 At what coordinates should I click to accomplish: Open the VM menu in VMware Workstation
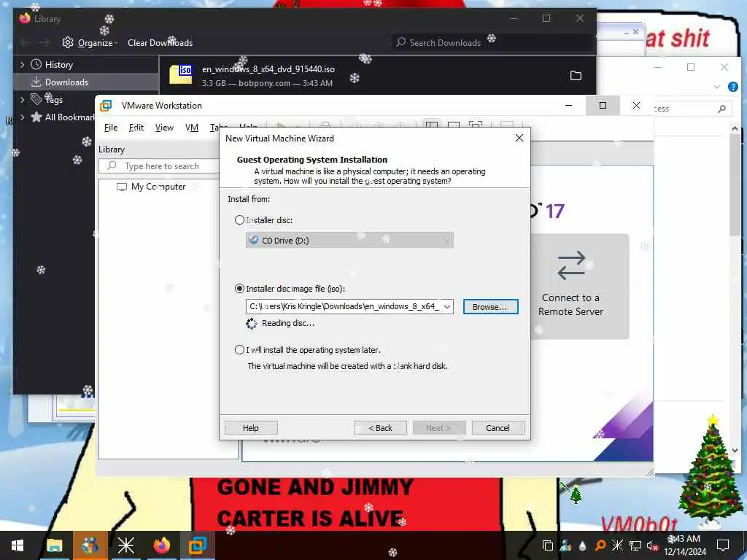tap(192, 128)
